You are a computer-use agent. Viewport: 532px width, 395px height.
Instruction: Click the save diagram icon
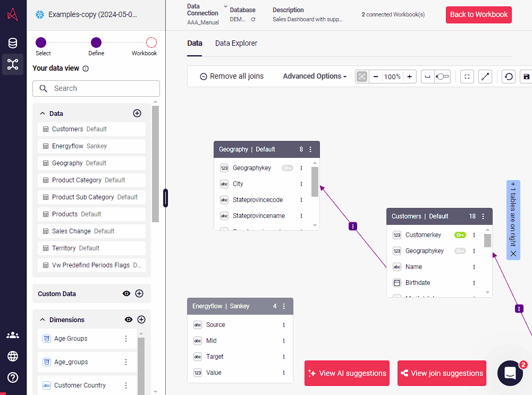point(526,77)
